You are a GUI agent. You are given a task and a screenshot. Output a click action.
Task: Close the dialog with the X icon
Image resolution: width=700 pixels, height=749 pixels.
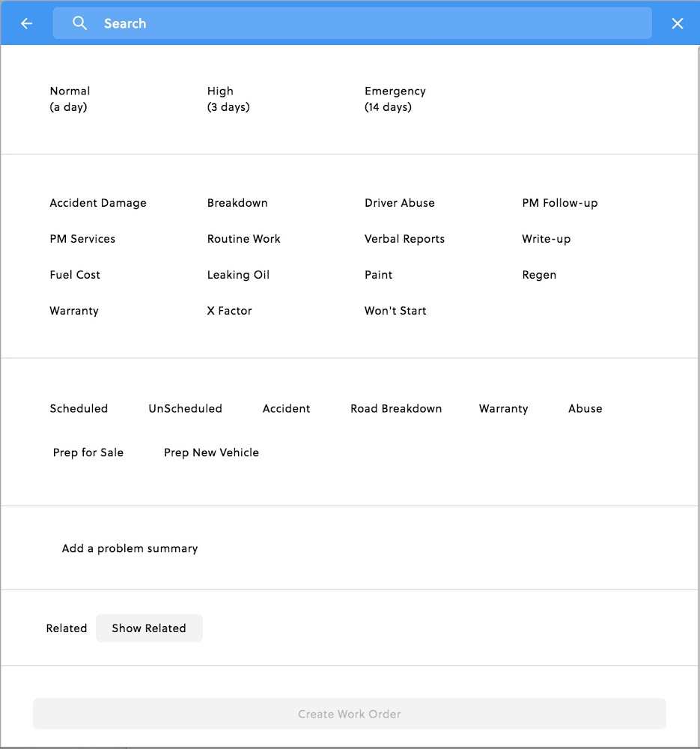677,23
